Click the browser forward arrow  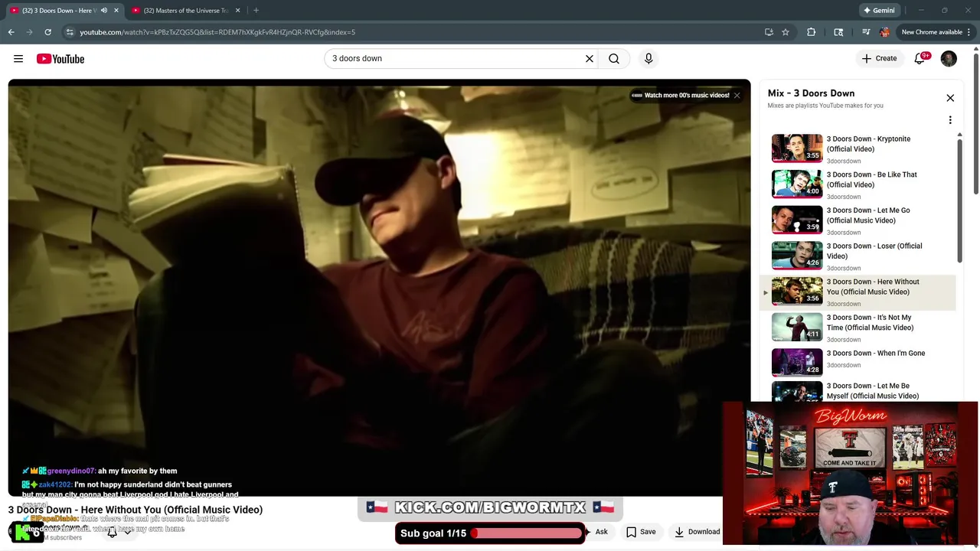point(29,32)
